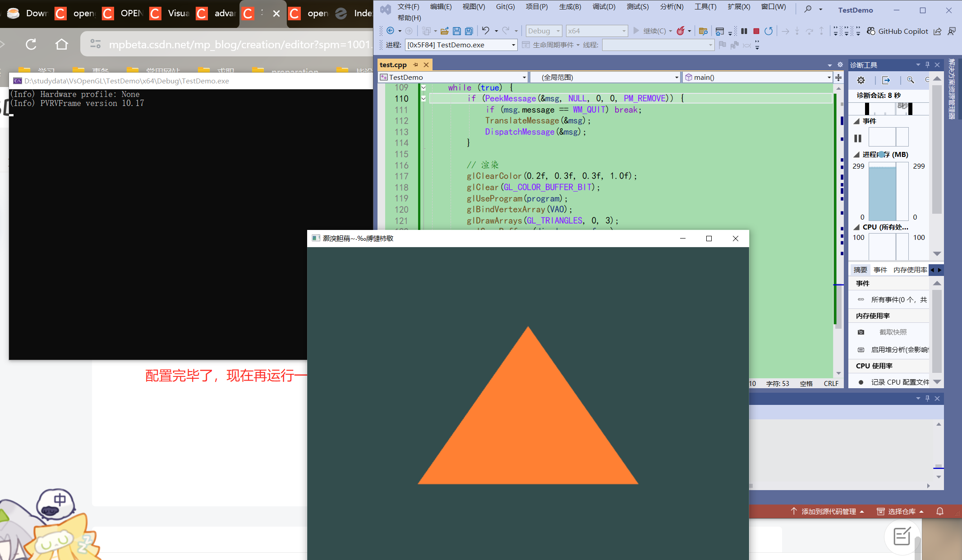The height and width of the screenshot is (560, 962).
Task: Click the zoom-in magnifier in diagnostics
Action: click(x=911, y=80)
